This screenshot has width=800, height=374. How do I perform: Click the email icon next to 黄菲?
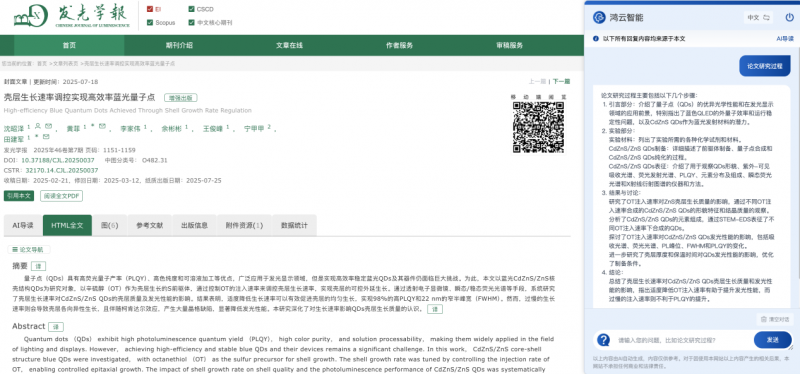(103, 126)
